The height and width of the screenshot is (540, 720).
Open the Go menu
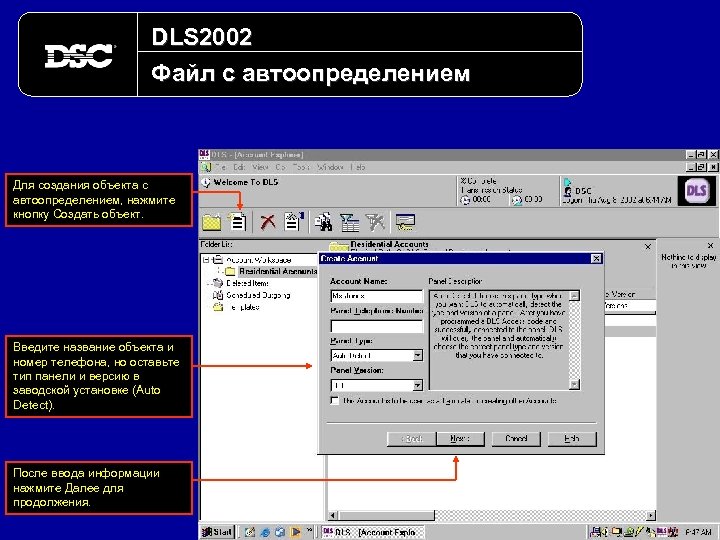281,168
